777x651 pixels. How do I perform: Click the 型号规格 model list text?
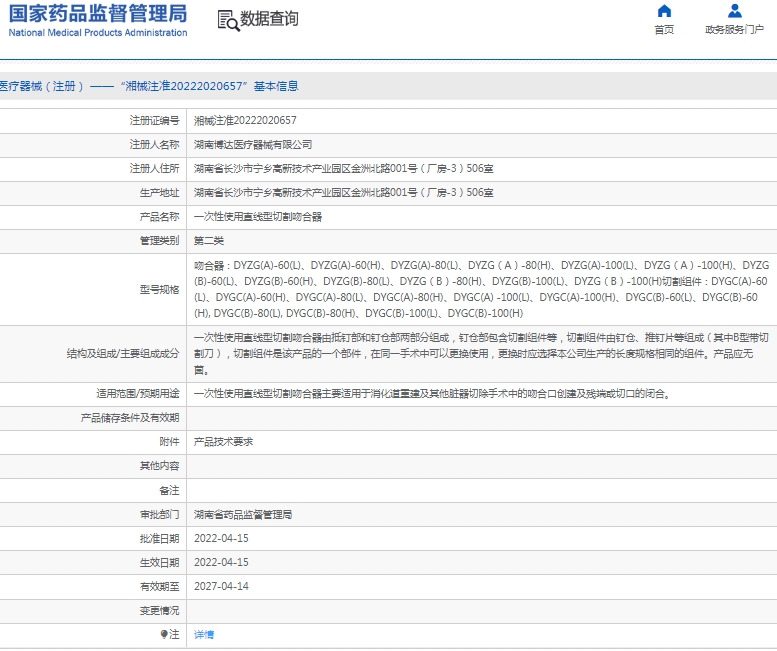481,289
